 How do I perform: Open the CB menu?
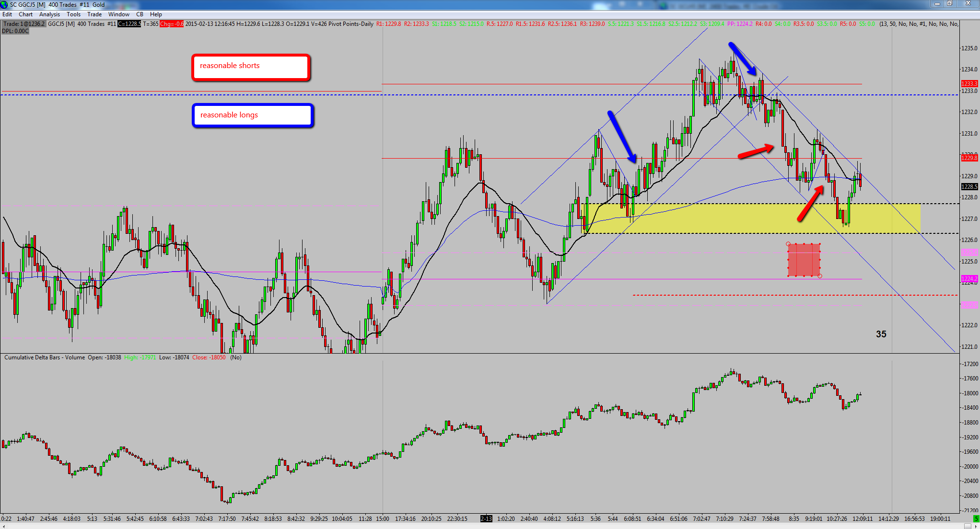pos(140,14)
